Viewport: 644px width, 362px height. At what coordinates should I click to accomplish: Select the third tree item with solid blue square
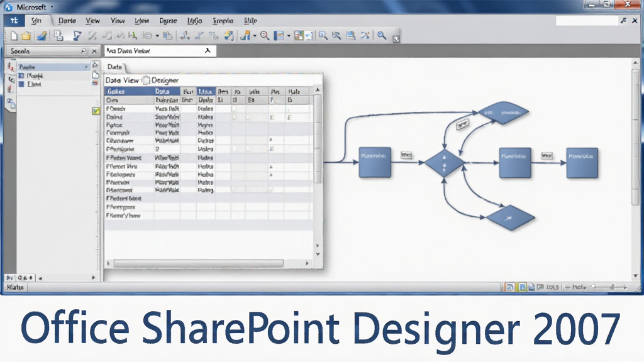coord(30,84)
